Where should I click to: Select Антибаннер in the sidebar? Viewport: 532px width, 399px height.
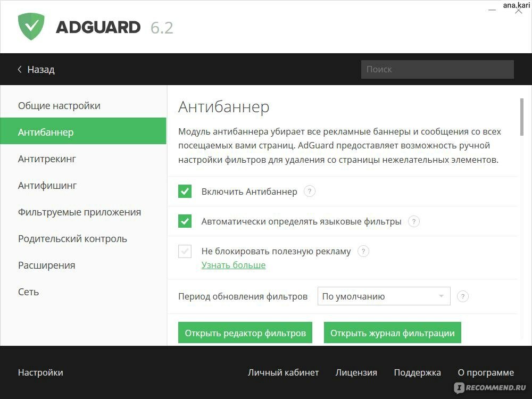(83, 132)
